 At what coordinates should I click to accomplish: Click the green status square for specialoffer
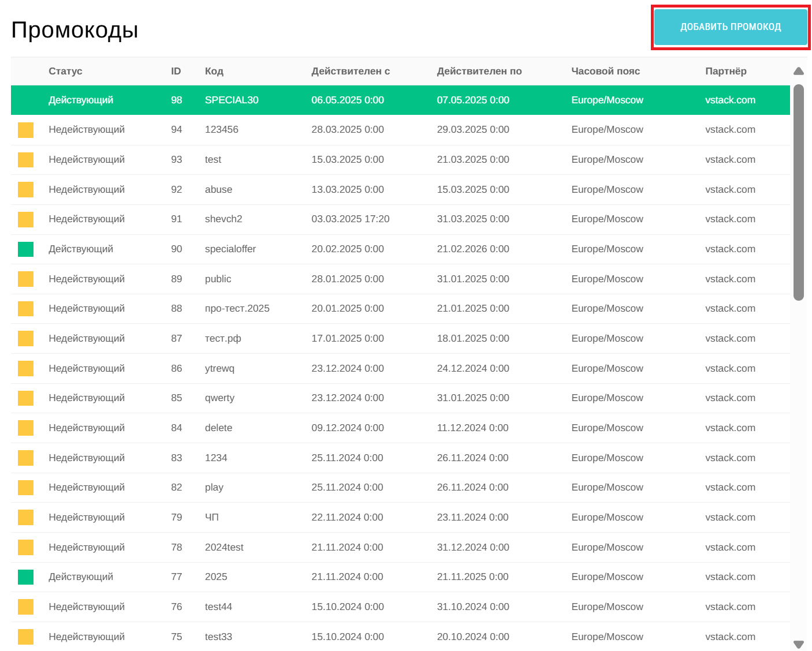pos(25,249)
